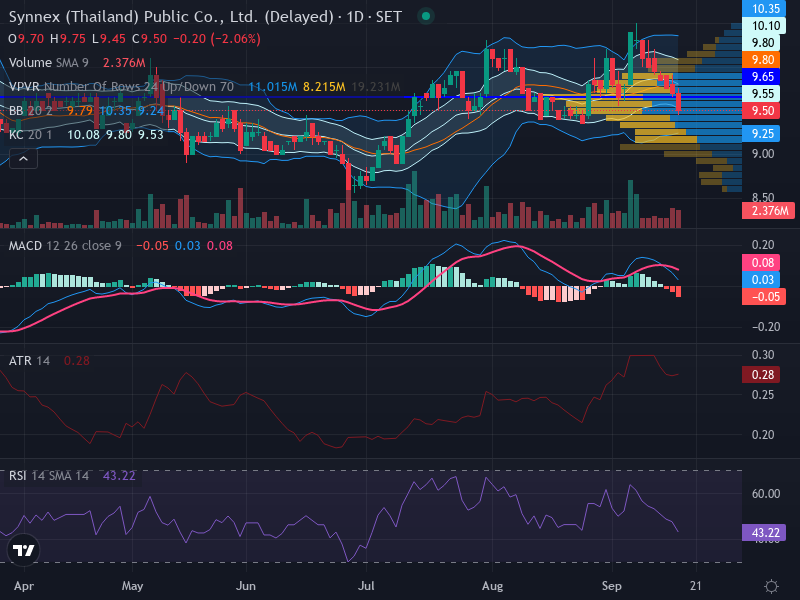Viewport: 800px width, 600px height.
Task: Open chart settings gear icon
Action: (x=771, y=586)
